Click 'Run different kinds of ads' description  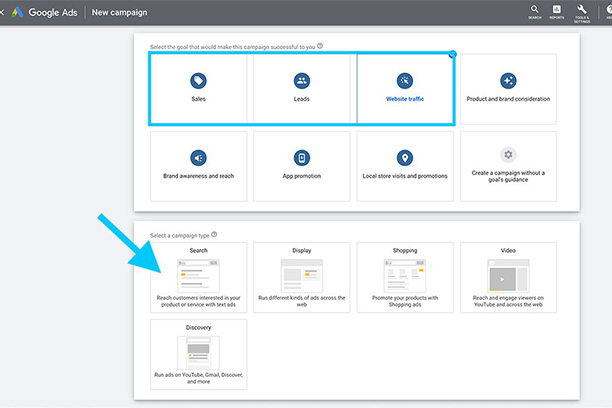click(302, 301)
